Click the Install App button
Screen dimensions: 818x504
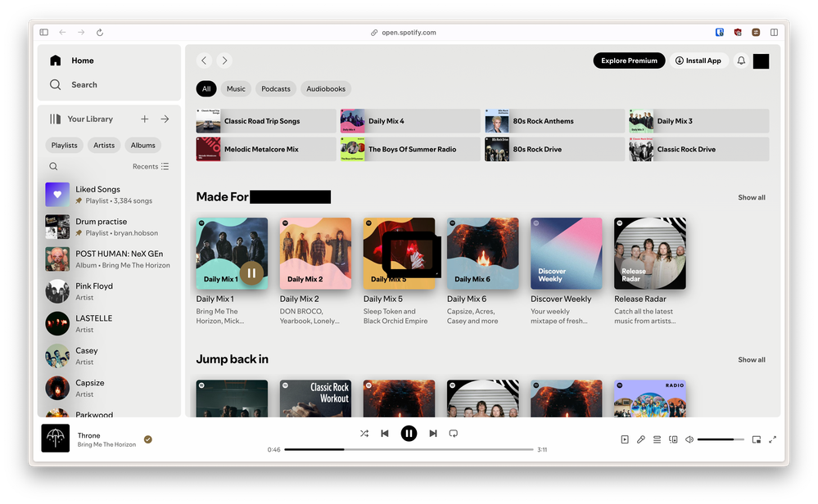pos(698,61)
